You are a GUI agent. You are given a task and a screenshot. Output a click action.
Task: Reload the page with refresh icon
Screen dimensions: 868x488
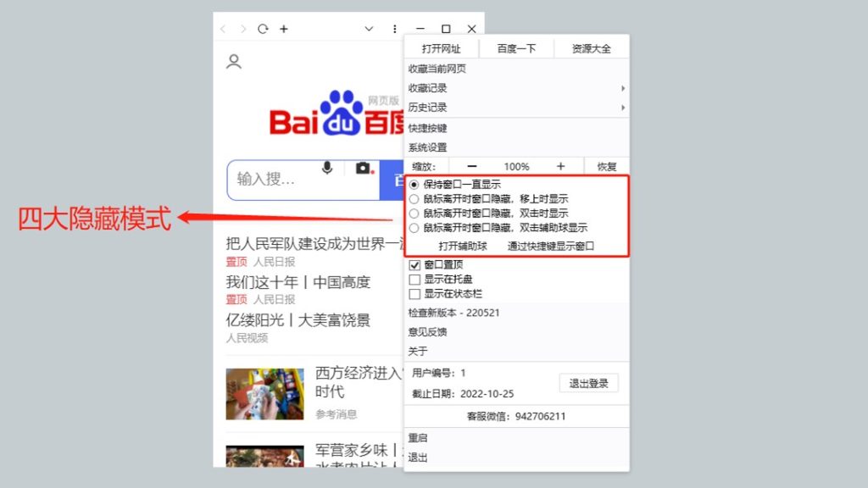tap(264, 29)
